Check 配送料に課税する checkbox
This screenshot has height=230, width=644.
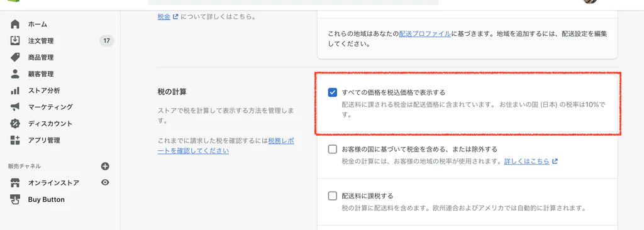(333, 196)
